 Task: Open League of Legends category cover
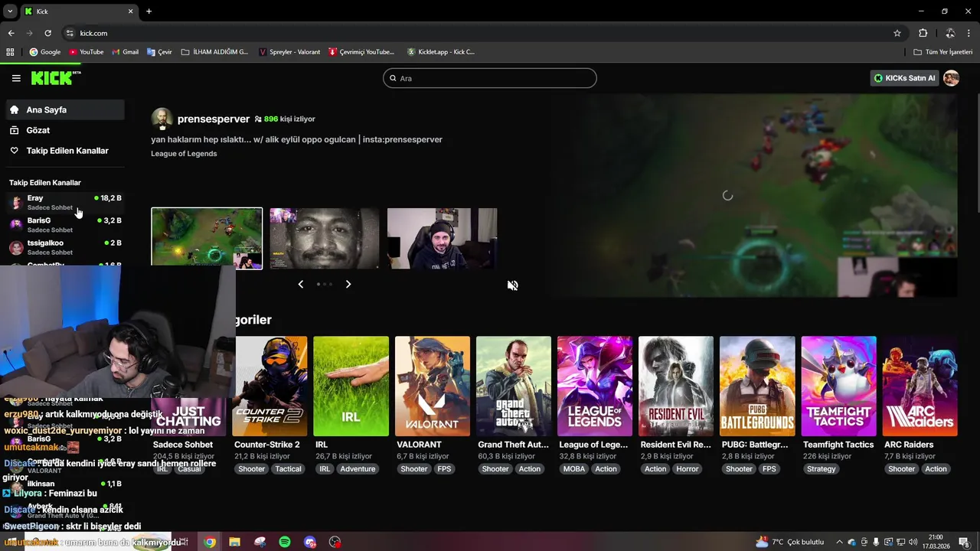point(595,386)
